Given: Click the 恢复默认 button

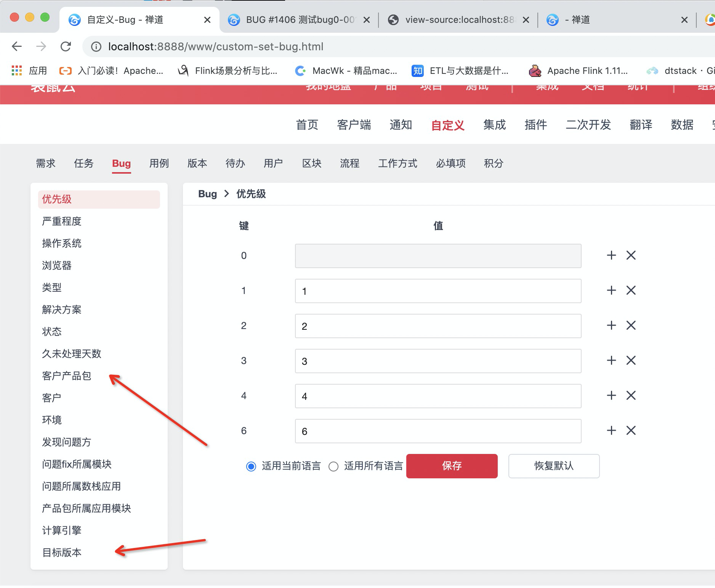Looking at the screenshot, I should coord(554,466).
